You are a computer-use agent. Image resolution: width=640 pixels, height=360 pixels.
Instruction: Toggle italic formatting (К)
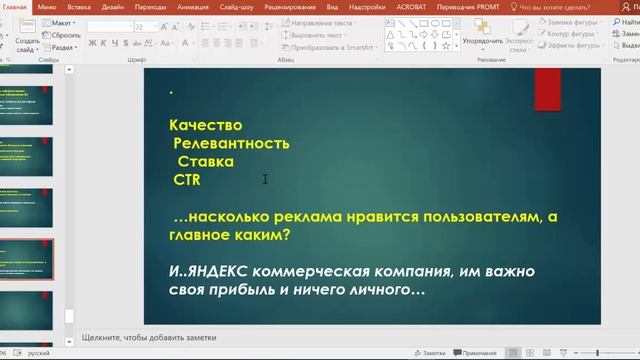104,43
